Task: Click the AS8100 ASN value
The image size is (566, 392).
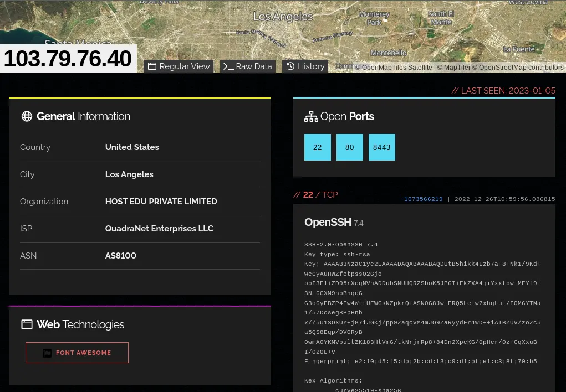Action: coord(120,256)
